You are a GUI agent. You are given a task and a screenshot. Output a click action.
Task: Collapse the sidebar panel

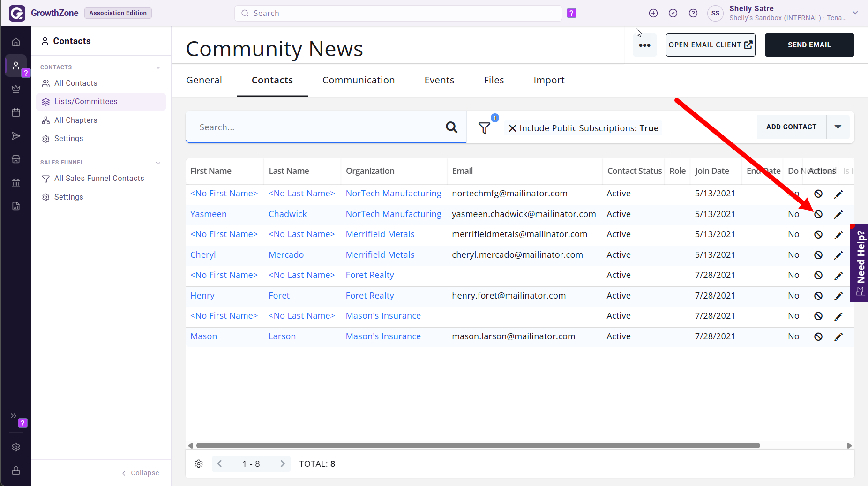point(141,473)
